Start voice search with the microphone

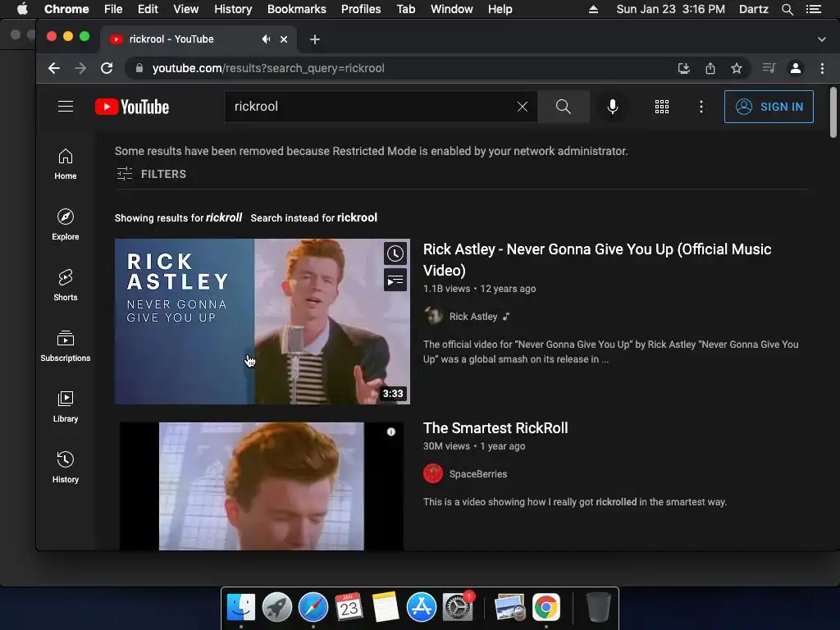pos(612,107)
